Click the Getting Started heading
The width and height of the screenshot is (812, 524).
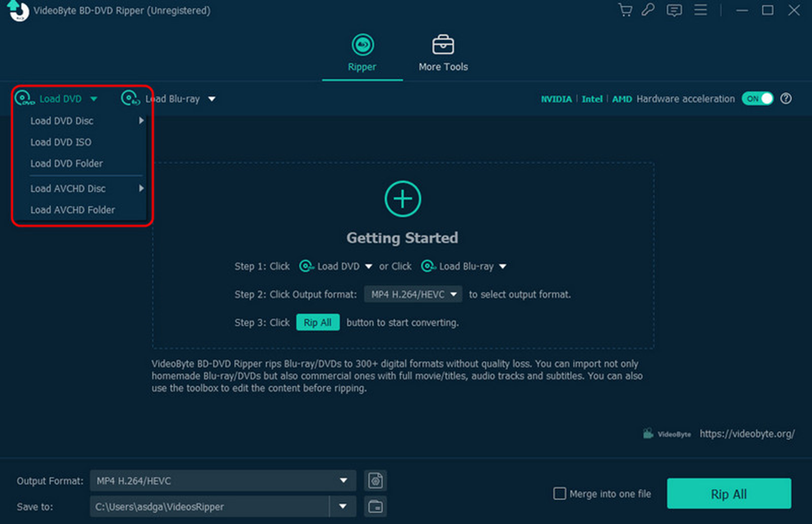click(x=402, y=237)
